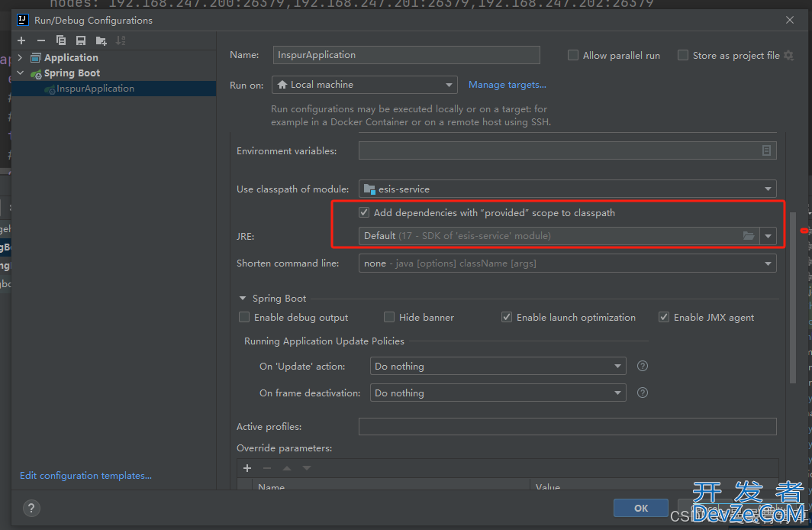Collapse the Spring Boot tree node
This screenshot has height=530, width=812.
[20, 73]
